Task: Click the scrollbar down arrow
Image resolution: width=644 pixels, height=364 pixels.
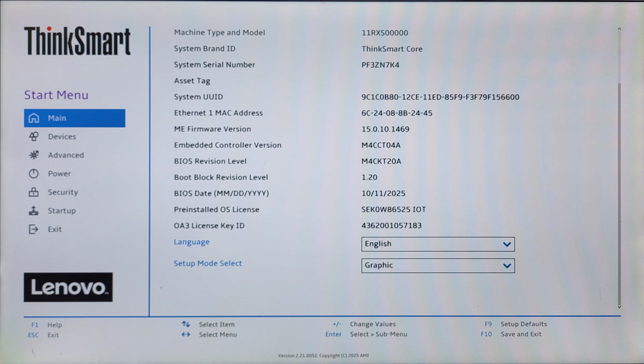Action: click(x=619, y=307)
